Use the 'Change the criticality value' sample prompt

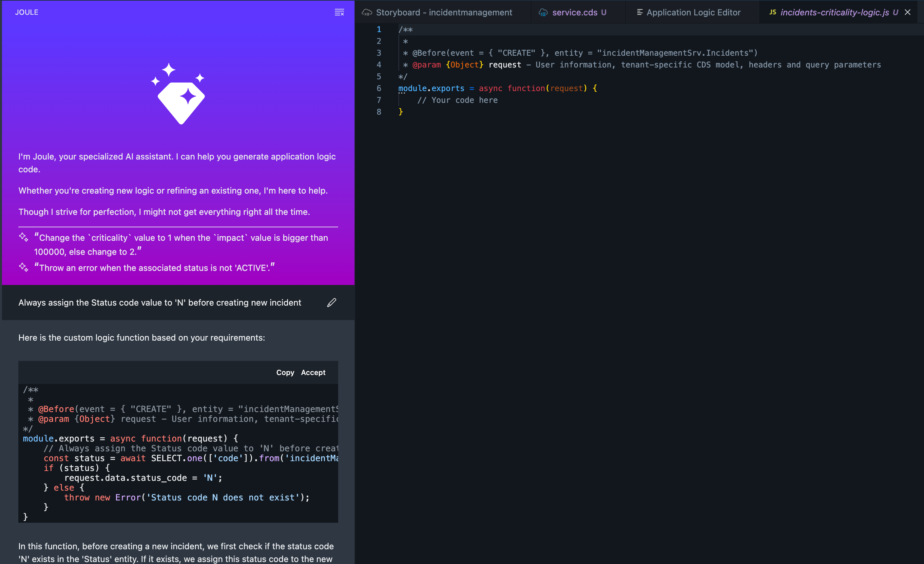(x=181, y=244)
